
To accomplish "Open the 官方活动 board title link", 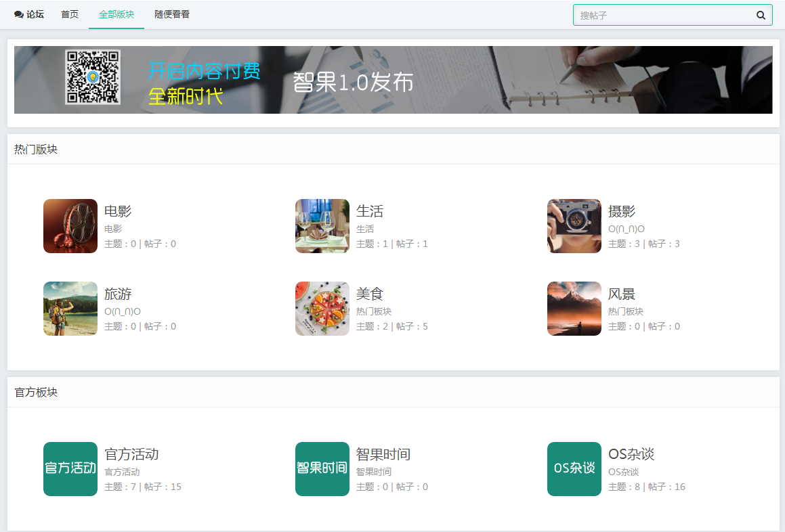I will pos(131,454).
